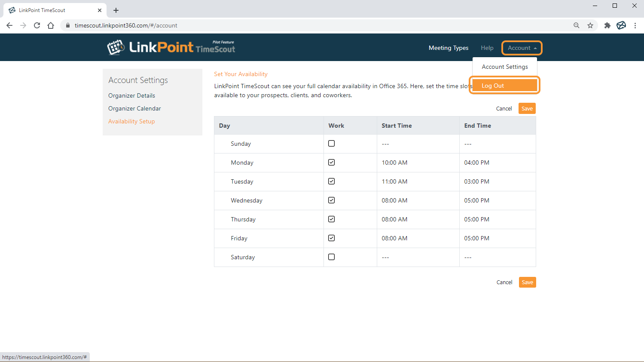The image size is (644, 362).
Task: Go to Organizer Details settings
Action: pyautogui.click(x=131, y=95)
